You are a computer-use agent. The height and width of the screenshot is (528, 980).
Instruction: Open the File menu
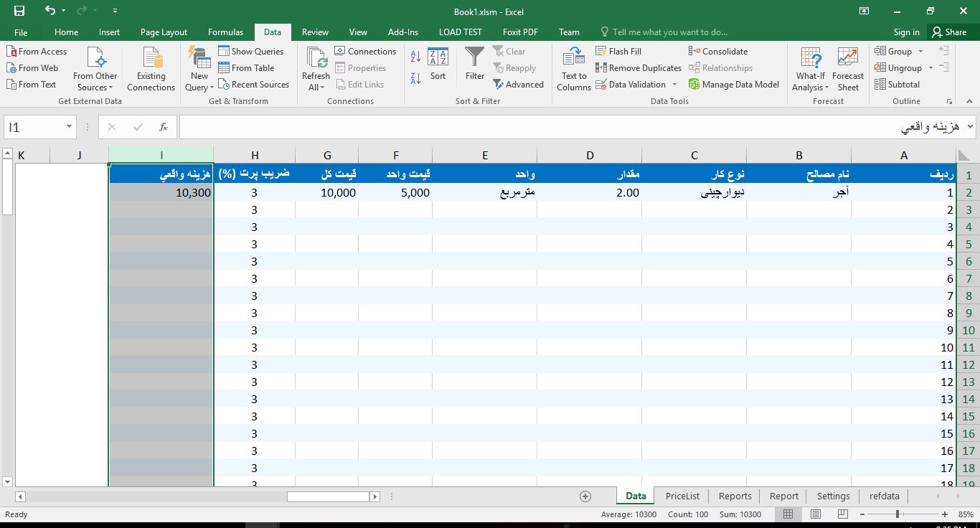(21, 32)
